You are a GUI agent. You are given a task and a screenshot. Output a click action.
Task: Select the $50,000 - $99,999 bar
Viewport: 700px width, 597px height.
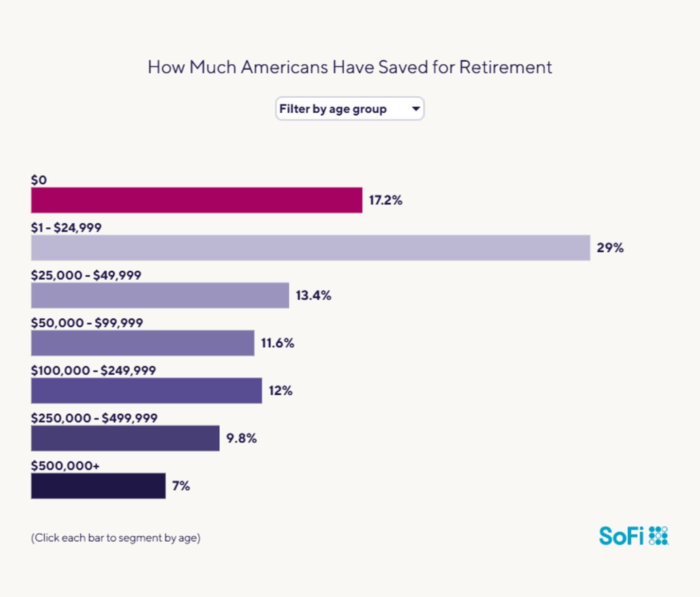click(142, 343)
